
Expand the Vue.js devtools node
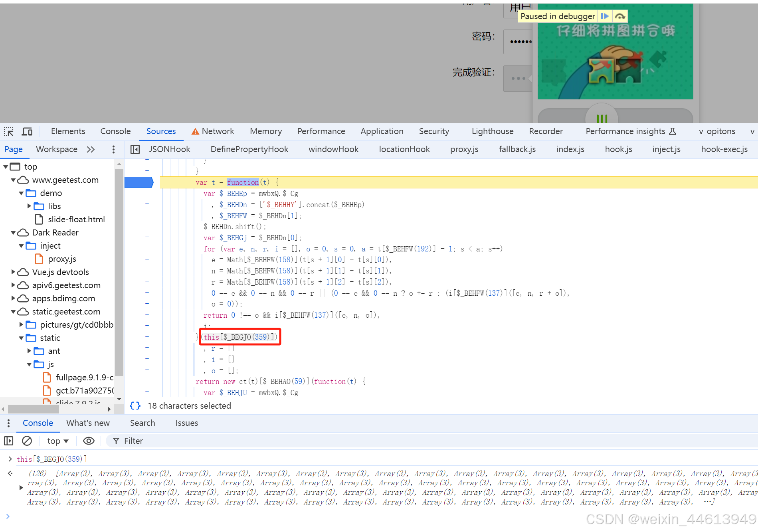13,272
